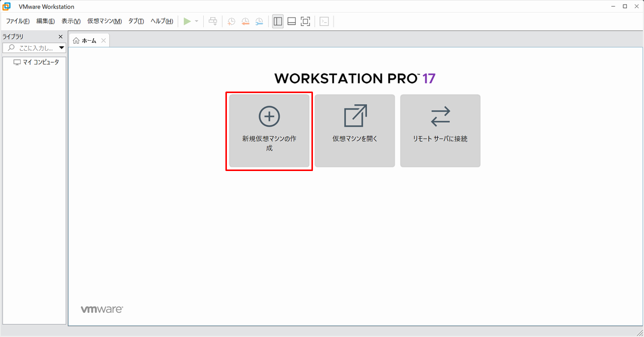This screenshot has width=644, height=337.
Task: Select マイ コンピュータ in library tree
Action: [x=40, y=62]
